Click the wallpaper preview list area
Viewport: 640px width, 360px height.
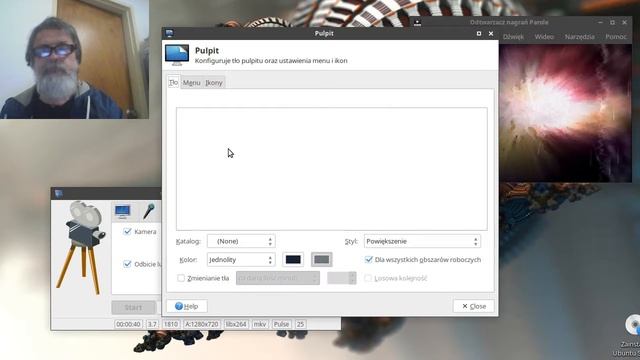pyautogui.click(x=331, y=169)
